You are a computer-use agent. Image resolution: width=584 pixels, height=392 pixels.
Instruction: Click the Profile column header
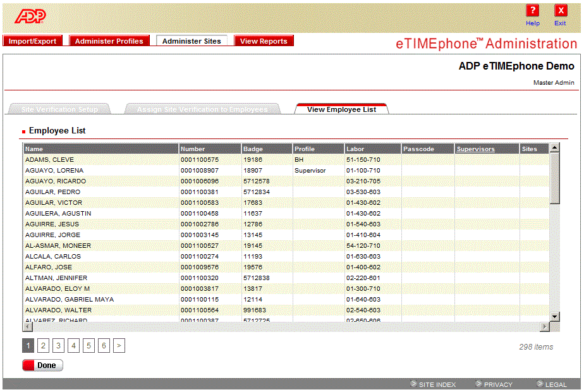(x=319, y=149)
